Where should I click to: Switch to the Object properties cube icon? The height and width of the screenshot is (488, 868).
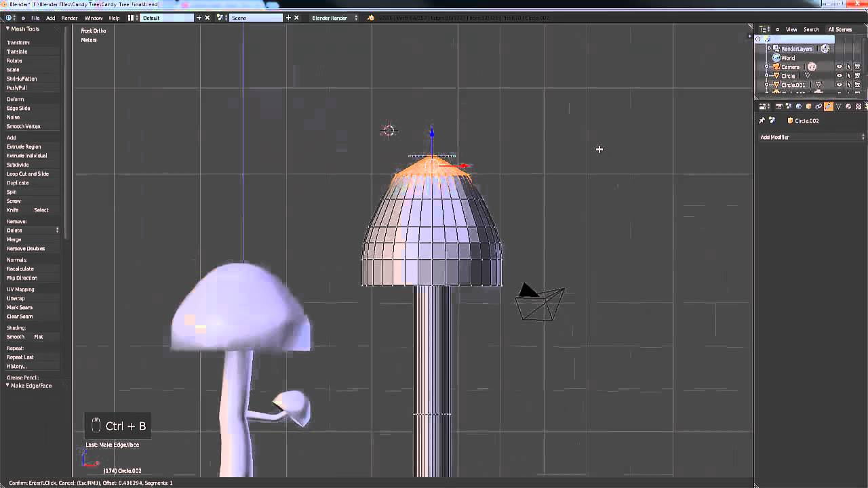point(809,106)
